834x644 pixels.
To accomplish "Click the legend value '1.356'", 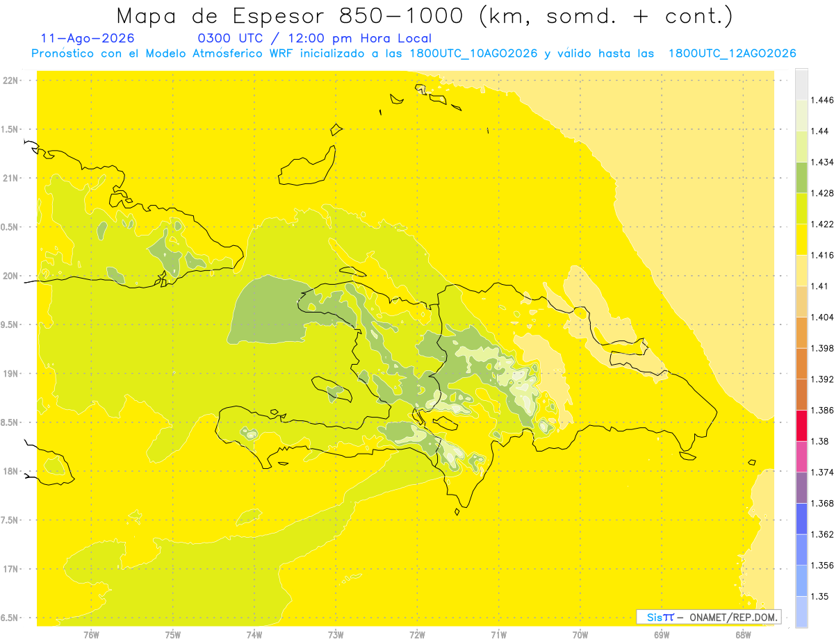I will tap(823, 565).
